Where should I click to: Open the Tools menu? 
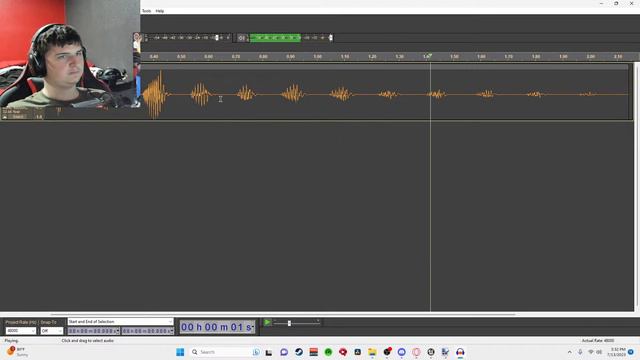coord(146,11)
